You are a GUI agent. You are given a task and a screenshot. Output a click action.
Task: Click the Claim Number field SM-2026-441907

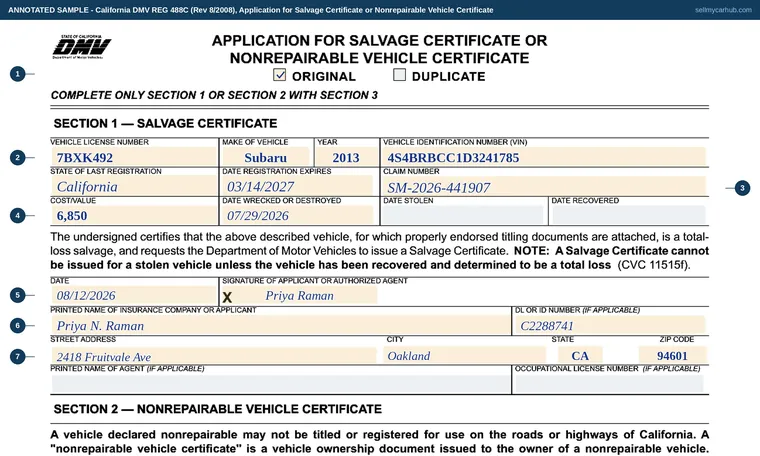point(544,187)
